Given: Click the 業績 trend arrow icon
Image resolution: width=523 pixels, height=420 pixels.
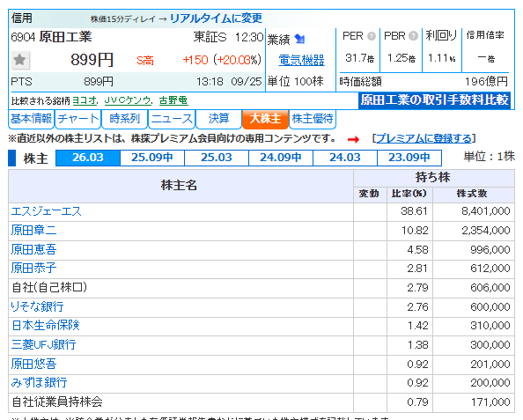Looking at the screenshot, I should pyautogui.click(x=299, y=39).
